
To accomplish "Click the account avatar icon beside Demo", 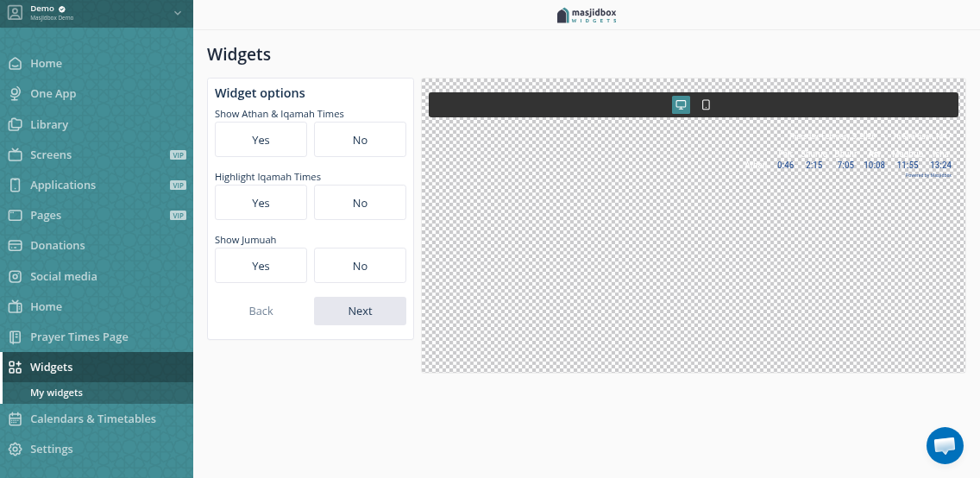I will pos(15,12).
